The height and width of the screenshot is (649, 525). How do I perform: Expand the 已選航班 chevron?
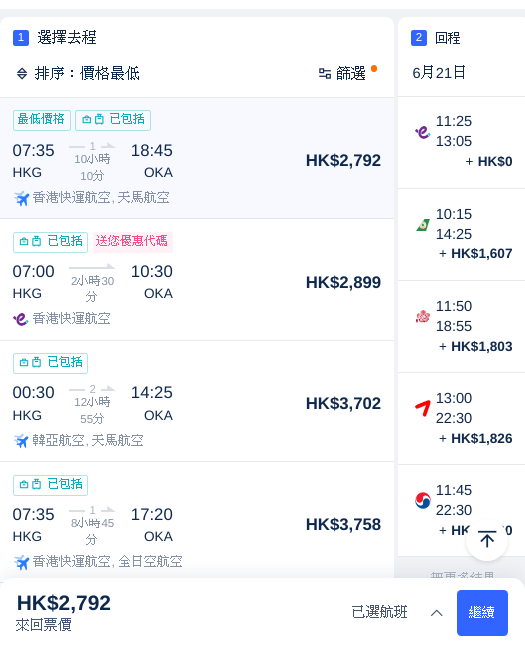pos(436,613)
